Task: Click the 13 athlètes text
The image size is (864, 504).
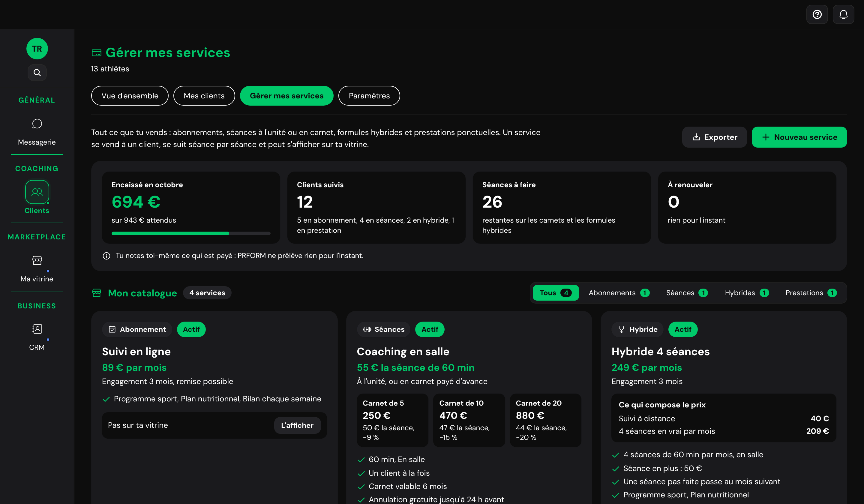Action: [110, 69]
